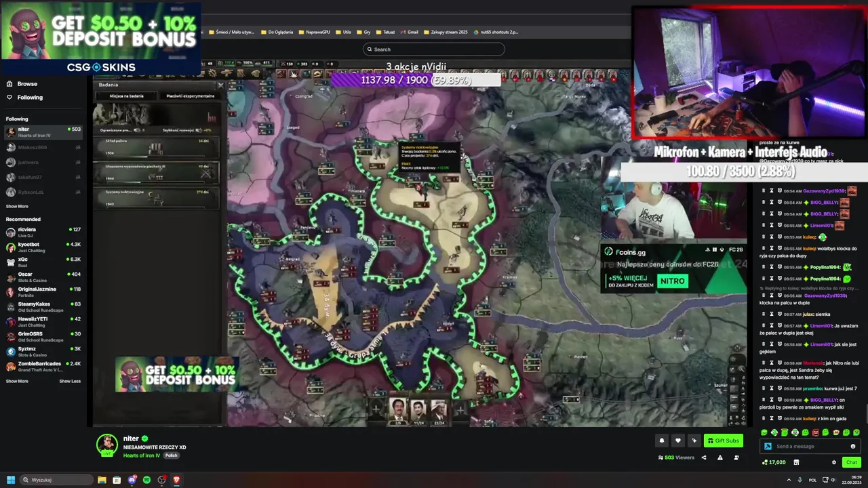The height and width of the screenshot is (488, 868).
Task: Click the fcoins.gg NITRO code banner
Action: click(673, 269)
